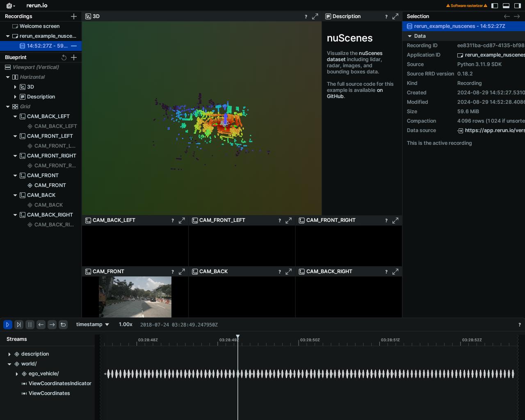This screenshot has height=420, width=525.
Task: Expand the description stream
Action: 9,354
